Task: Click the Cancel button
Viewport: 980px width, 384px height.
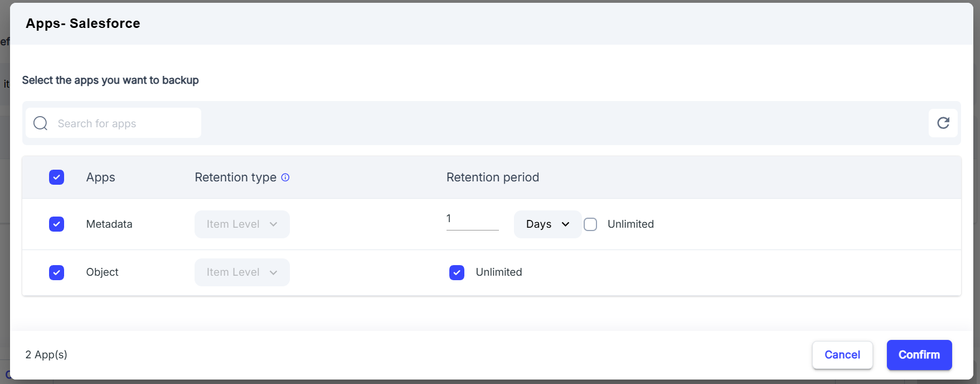Action: click(x=842, y=355)
